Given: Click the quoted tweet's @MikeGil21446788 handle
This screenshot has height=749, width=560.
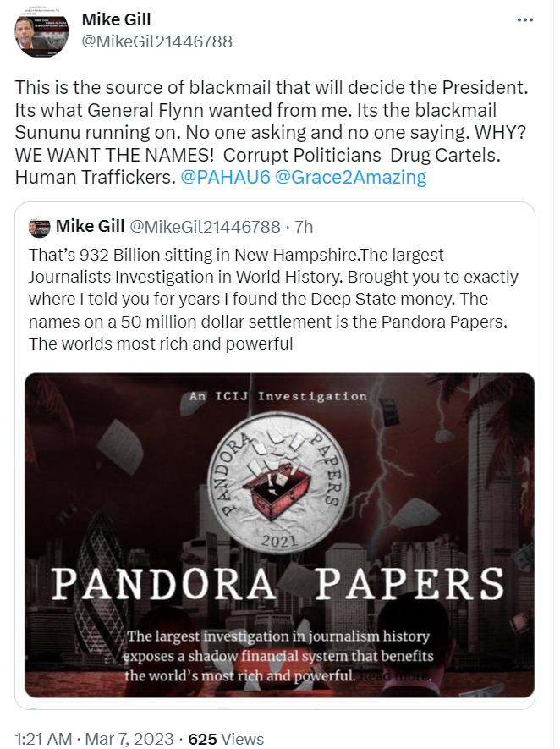Looking at the screenshot, I should coord(206,226).
